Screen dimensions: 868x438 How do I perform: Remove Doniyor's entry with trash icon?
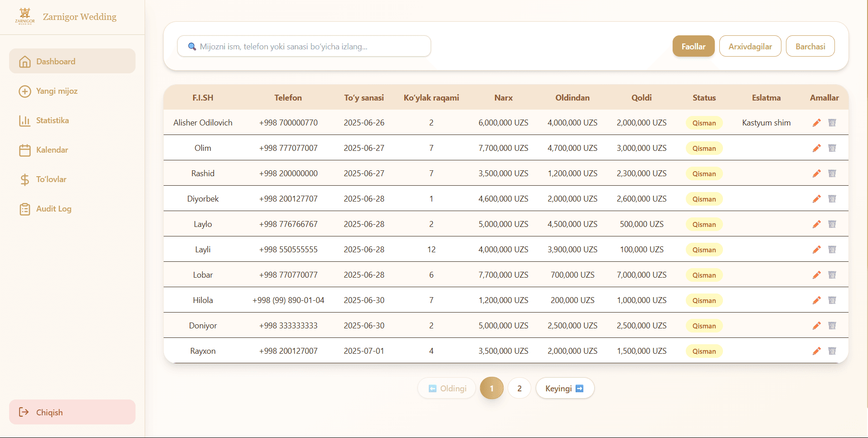pos(832,326)
